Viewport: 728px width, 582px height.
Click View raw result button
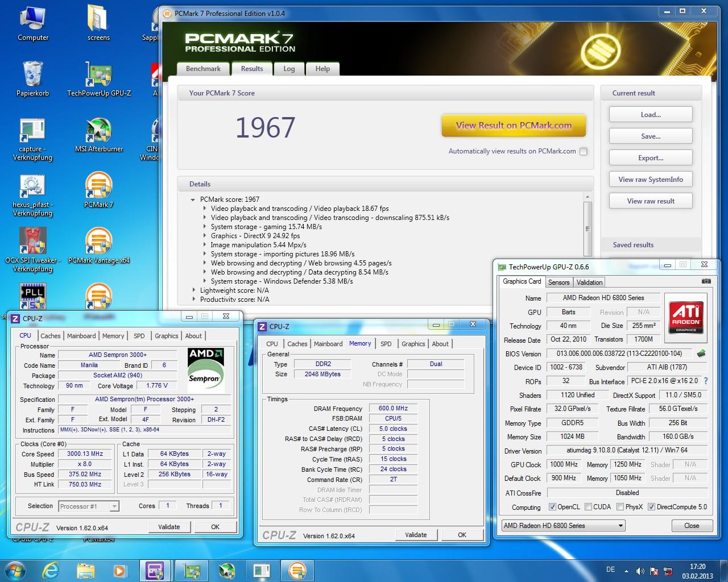coord(651,201)
